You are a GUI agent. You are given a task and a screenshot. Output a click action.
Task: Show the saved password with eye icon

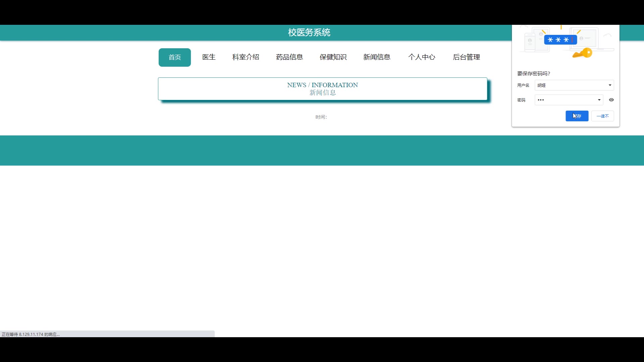611,100
